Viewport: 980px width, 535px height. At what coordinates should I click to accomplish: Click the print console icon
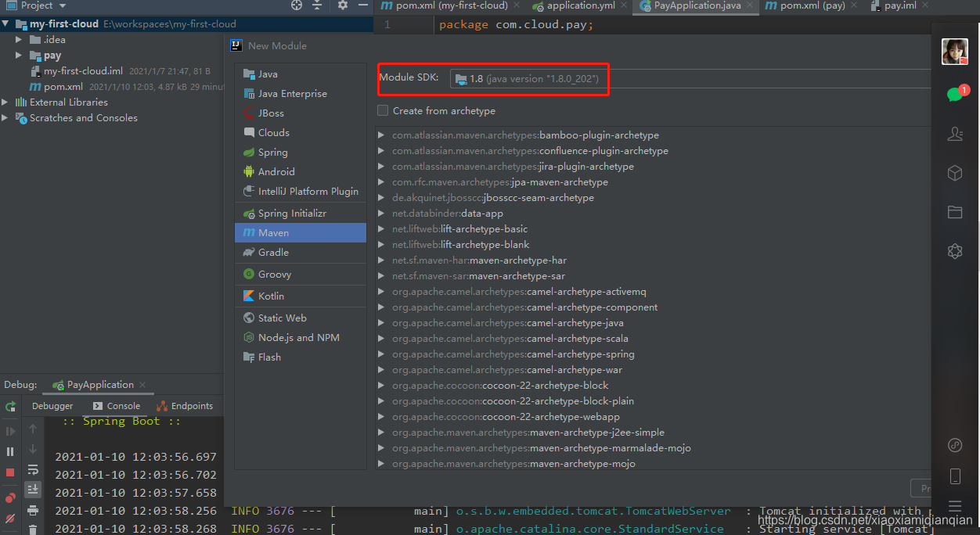(33, 511)
